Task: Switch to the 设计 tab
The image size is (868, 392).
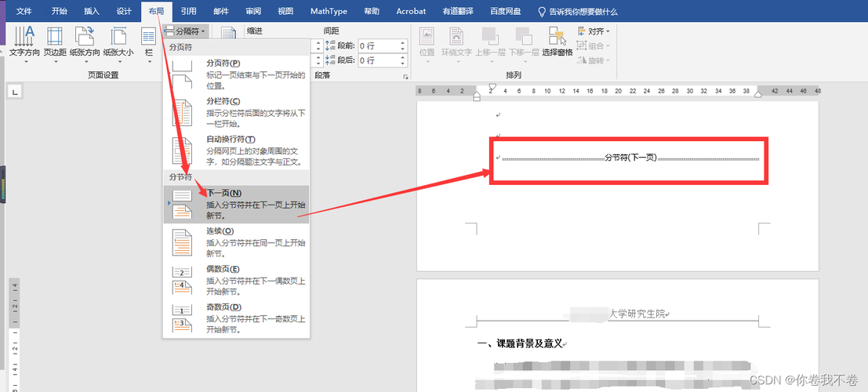Action: [x=124, y=12]
